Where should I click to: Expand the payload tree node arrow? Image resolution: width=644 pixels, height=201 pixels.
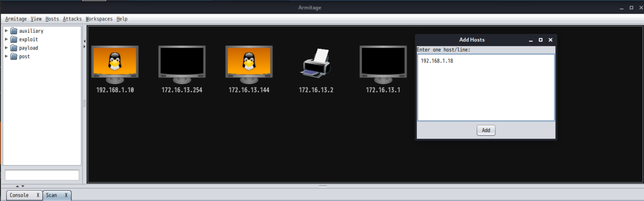point(6,48)
